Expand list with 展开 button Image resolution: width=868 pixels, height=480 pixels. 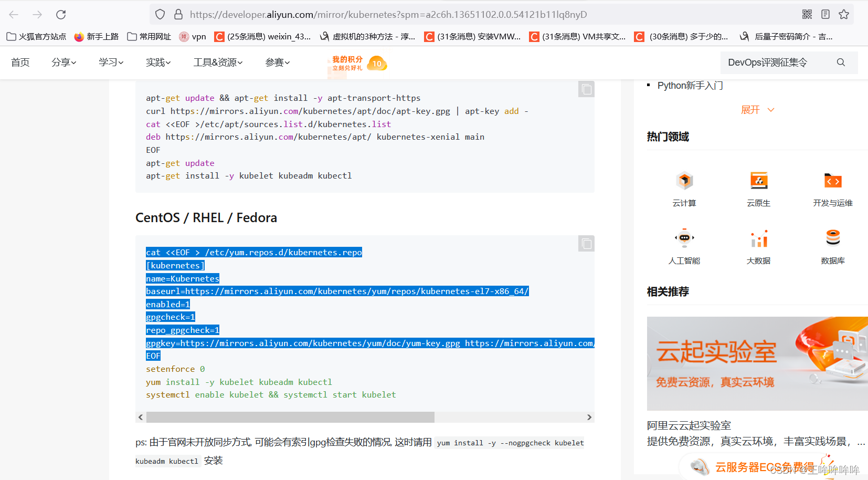pyautogui.click(x=757, y=110)
